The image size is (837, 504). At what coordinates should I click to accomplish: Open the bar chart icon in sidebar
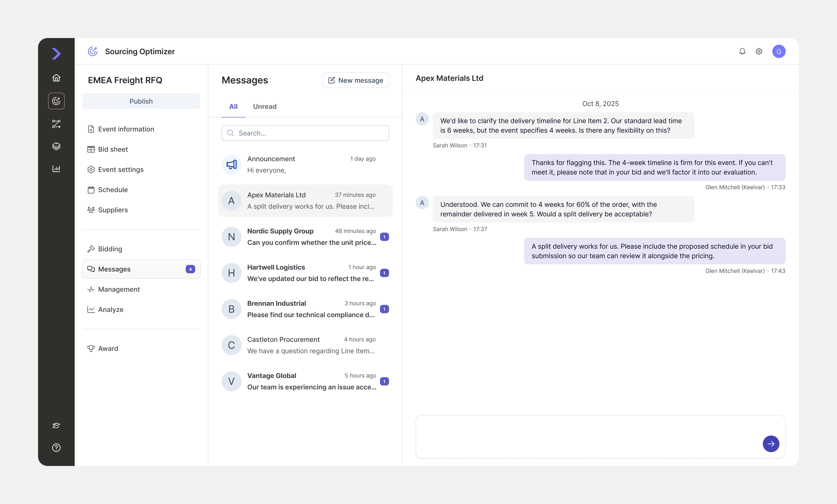(56, 169)
